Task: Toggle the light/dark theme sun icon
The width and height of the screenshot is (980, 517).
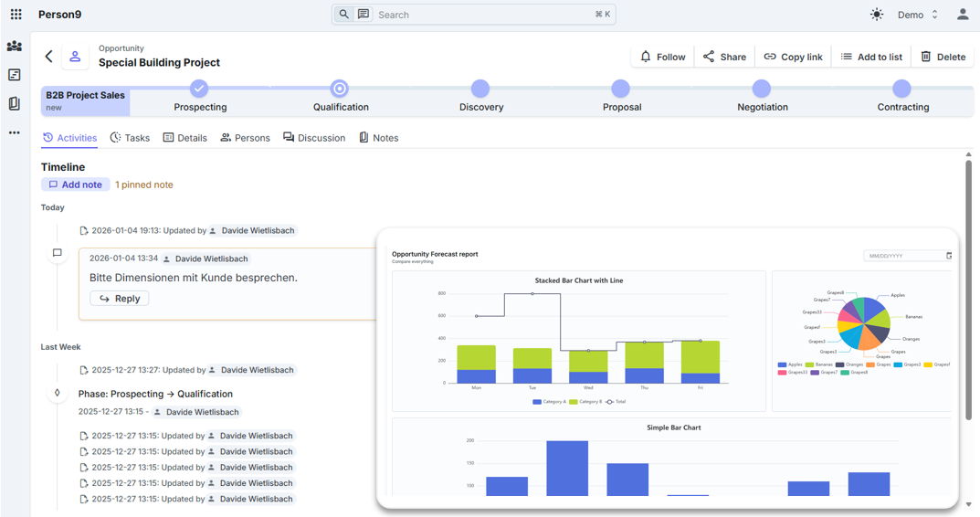Action: (x=877, y=15)
